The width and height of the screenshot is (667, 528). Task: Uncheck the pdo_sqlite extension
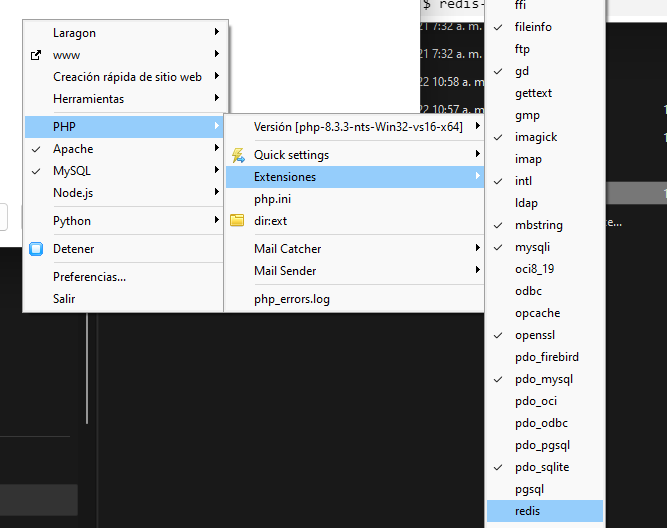click(545, 467)
